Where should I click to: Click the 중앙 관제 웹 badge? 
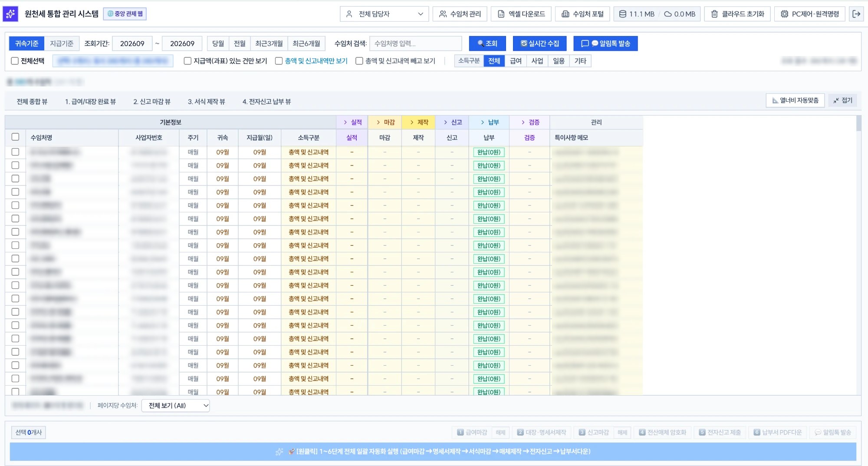coord(125,14)
